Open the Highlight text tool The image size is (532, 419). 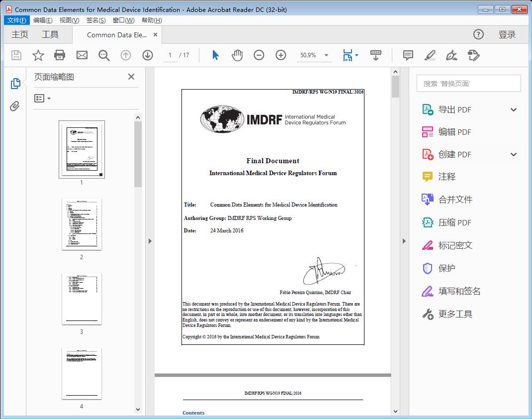430,56
